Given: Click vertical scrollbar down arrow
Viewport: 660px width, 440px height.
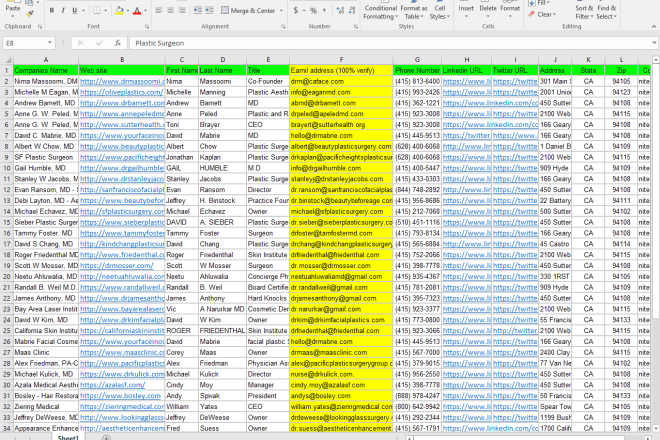Looking at the screenshot, I should click(x=656, y=429).
